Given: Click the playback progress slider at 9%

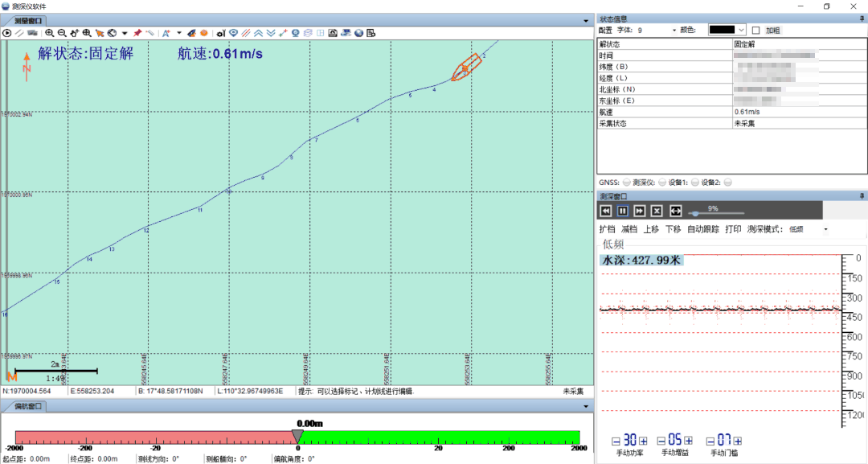Looking at the screenshot, I should [695, 213].
